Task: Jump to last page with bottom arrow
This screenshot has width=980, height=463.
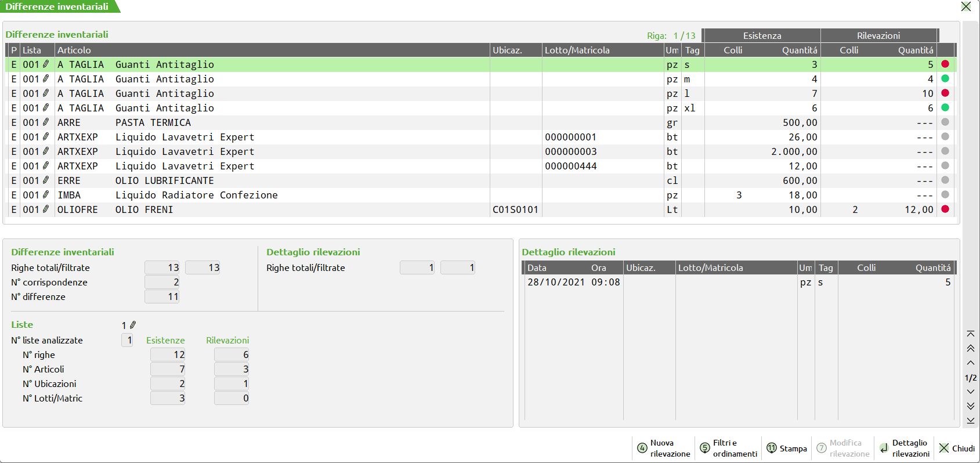Action: (x=970, y=421)
